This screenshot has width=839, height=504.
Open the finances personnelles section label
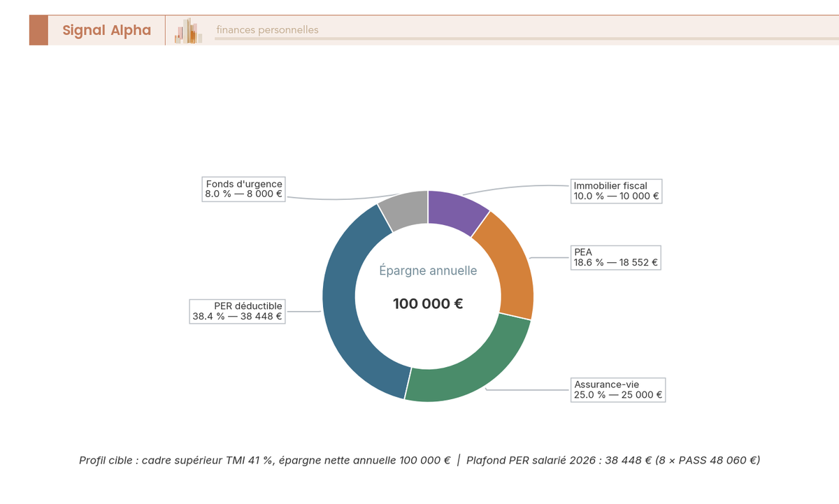click(267, 30)
